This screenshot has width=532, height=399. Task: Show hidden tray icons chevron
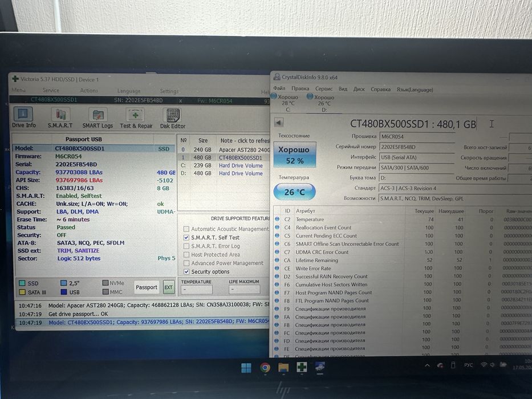click(428, 365)
